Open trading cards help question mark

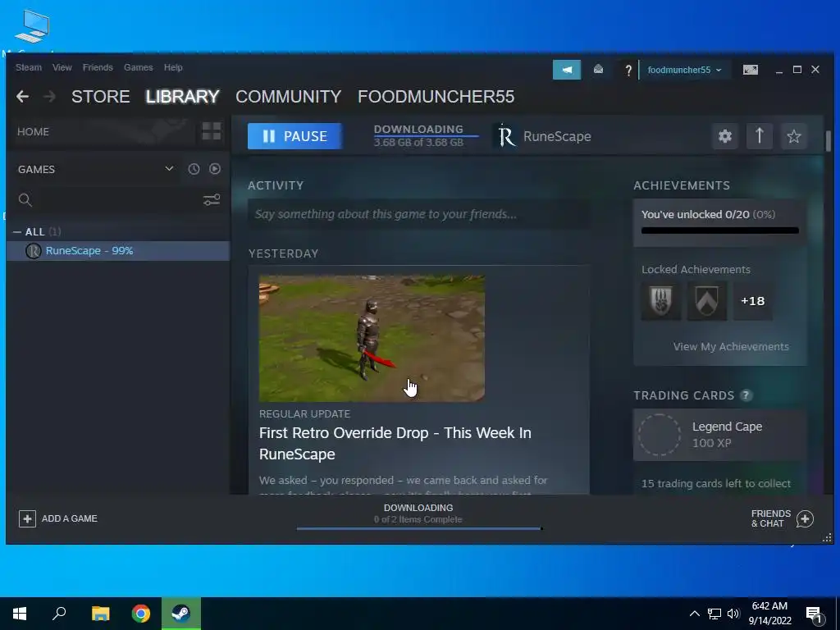(x=746, y=395)
